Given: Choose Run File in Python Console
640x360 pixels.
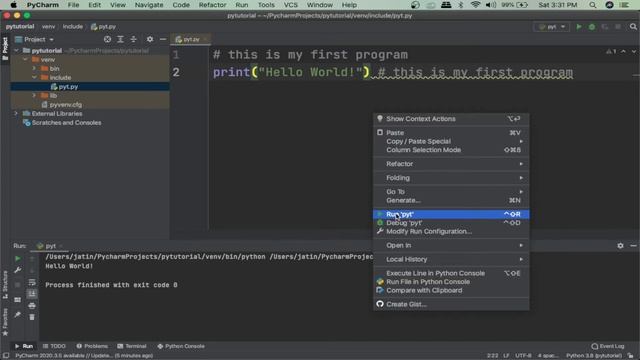Looking at the screenshot, I should pyautogui.click(x=451, y=282).
